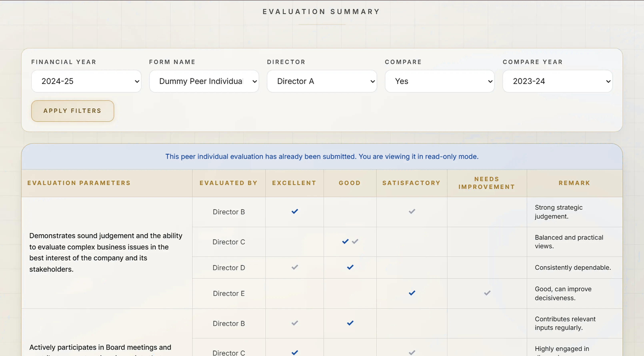Click Director C cell beside 'Balanced and practical views'

[x=229, y=242]
